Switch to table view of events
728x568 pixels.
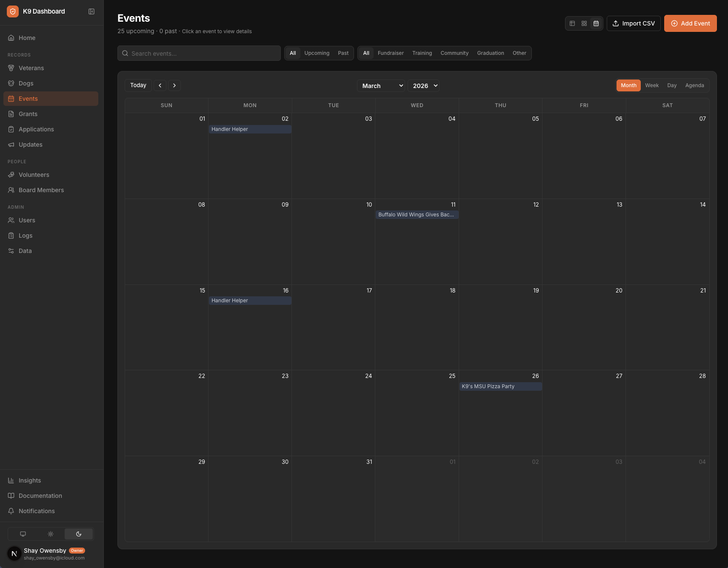[x=572, y=23]
